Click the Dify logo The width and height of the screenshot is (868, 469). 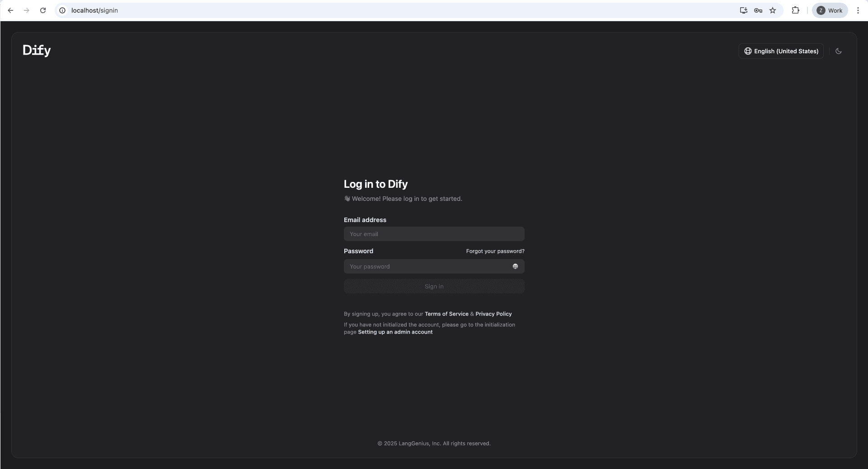pos(37,51)
